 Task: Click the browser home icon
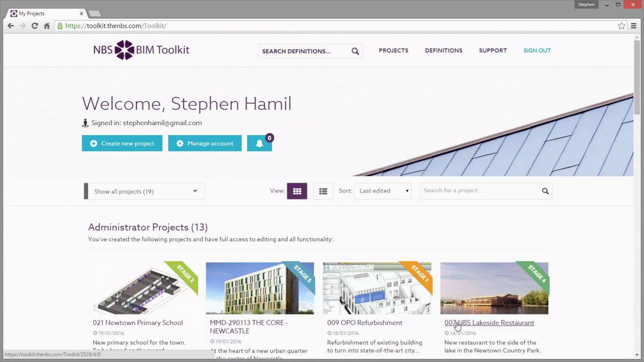click(x=47, y=26)
